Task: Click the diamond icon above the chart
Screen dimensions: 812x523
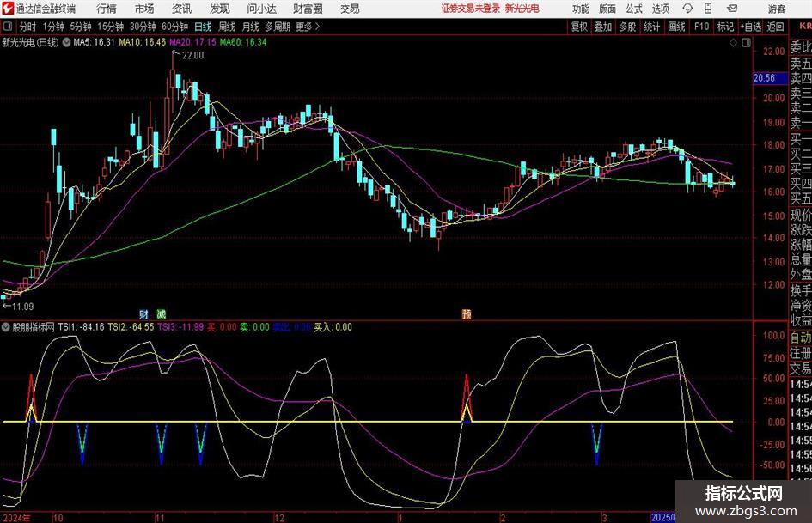Action: 733,43
